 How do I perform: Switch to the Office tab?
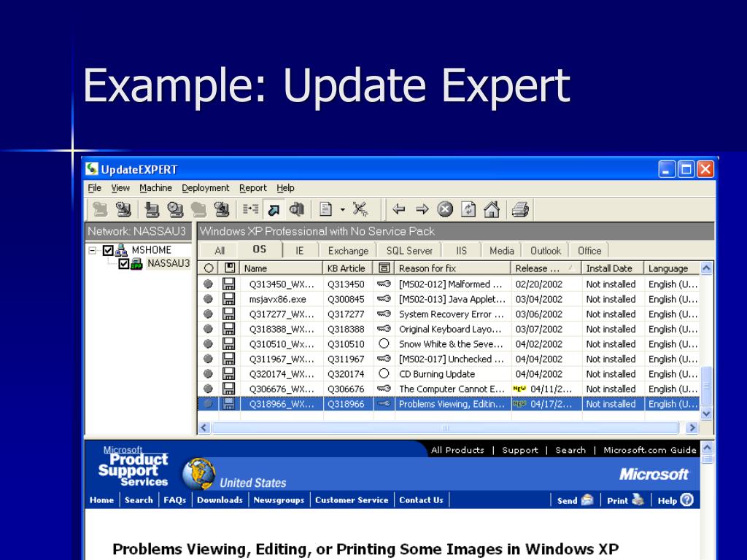point(589,251)
